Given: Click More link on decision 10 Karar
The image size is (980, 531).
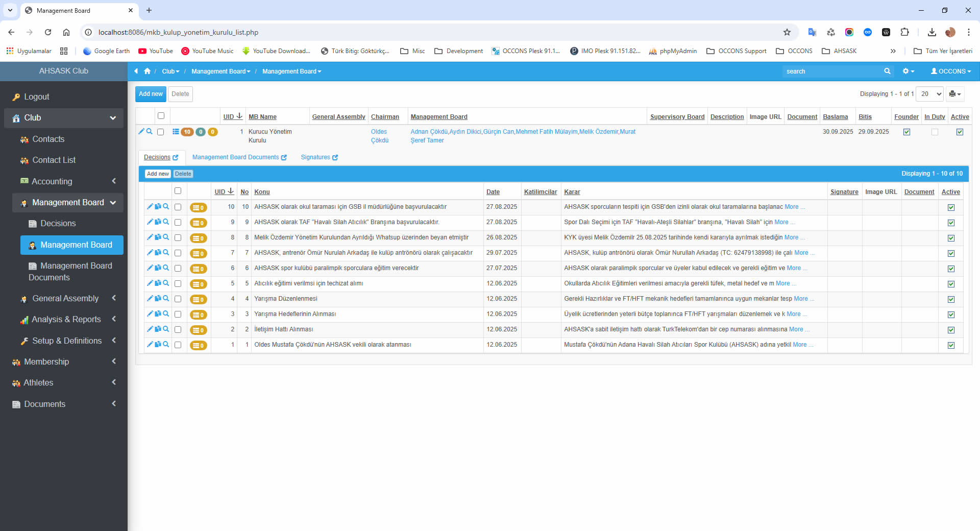Looking at the screenshot, I should pos(791,207).
